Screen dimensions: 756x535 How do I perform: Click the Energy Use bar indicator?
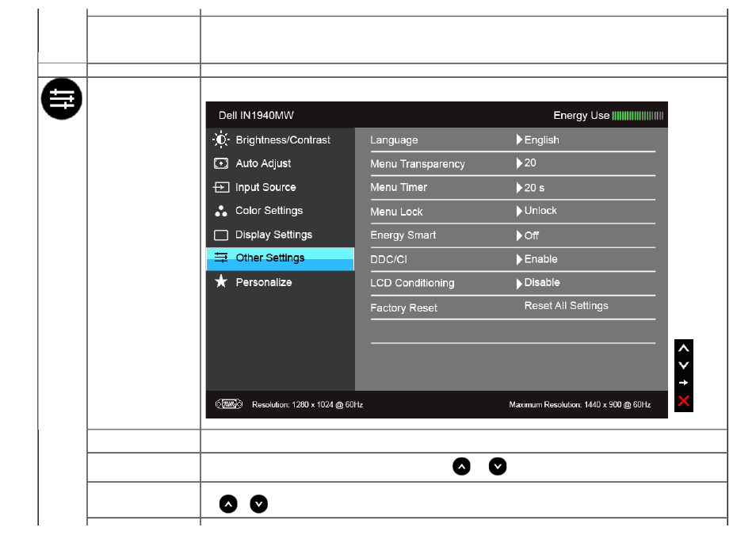[x=637, y=115]
